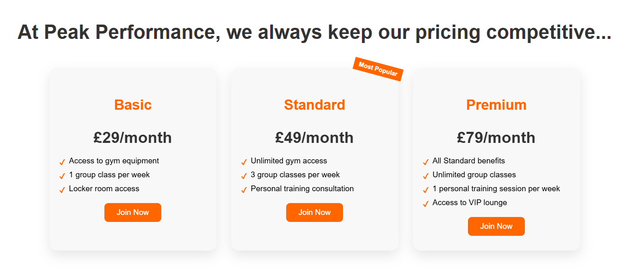Click the Peak Performance pricing headline
The image size is (644, 278).
314,32
